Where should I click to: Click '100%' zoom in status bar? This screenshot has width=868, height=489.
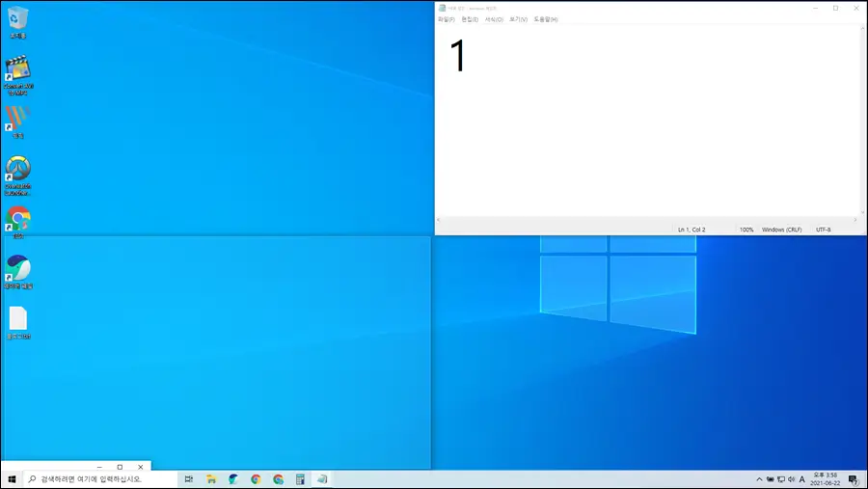pyautogui.click(x=746, y=230)
